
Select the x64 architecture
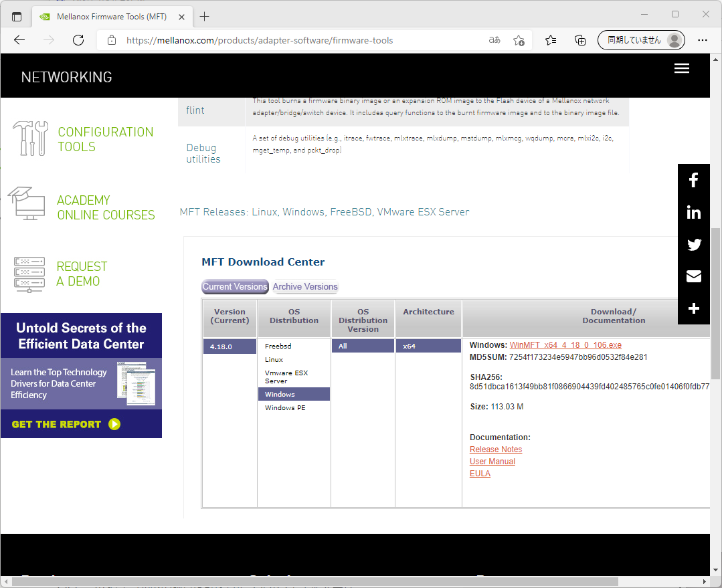click(x=428, y=347)
